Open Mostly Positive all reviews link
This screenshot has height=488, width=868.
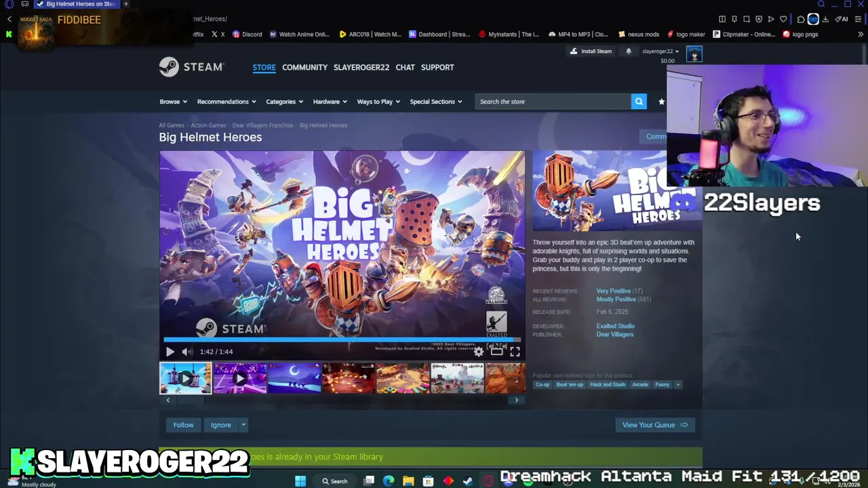(616, 299)
